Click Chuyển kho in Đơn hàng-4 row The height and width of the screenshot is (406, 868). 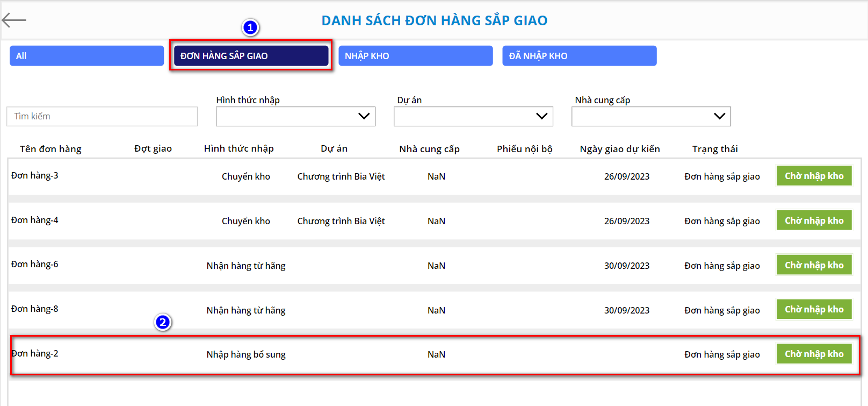[246, 221]
